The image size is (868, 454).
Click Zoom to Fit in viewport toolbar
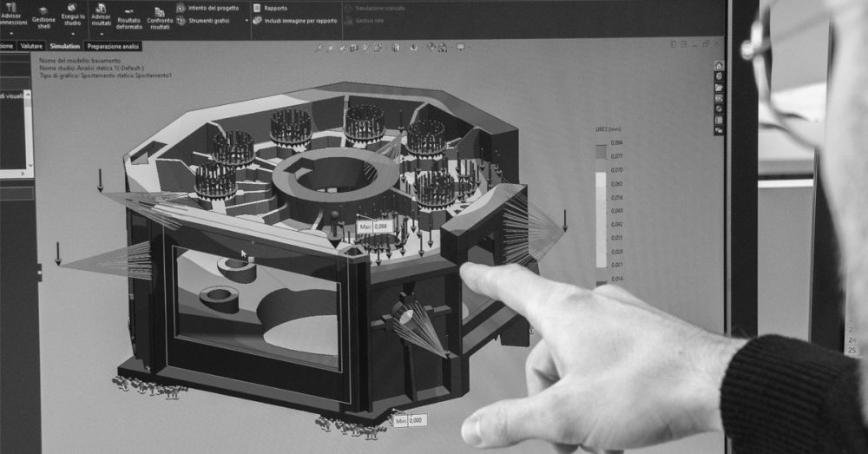pos(319,48)
